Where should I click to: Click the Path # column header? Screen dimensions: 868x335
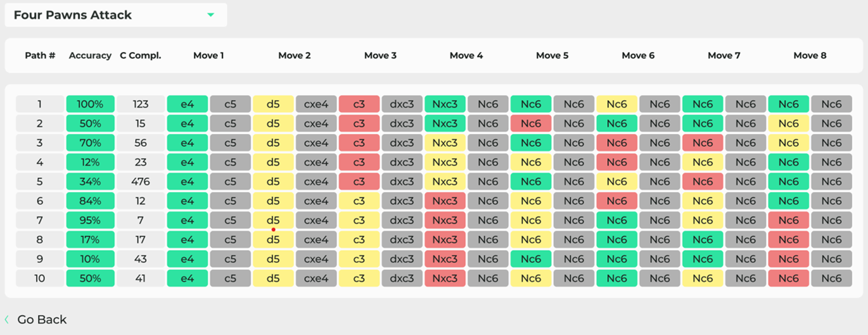point(40,56)
